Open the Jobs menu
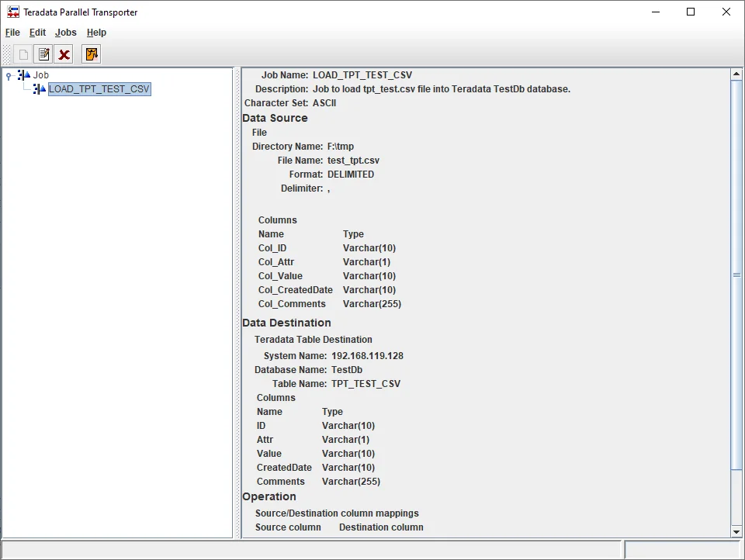 (x=65, y=33)
